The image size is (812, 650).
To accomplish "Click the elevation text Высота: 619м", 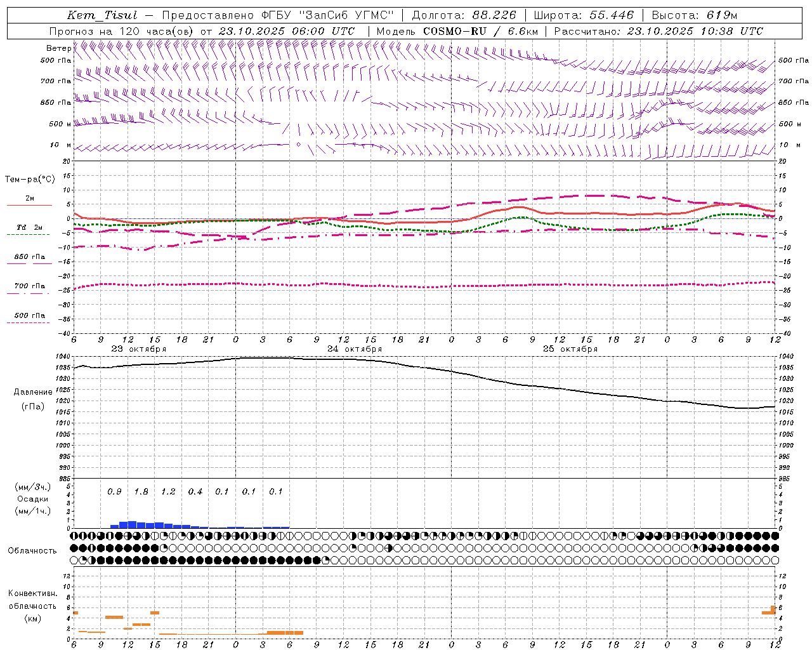I will point(695,15).
